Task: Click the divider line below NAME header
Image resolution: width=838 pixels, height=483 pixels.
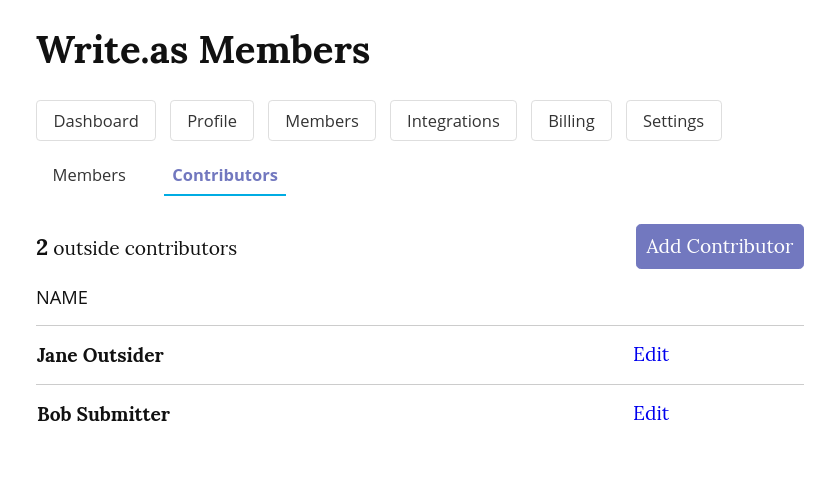Action: pos(420,325)
